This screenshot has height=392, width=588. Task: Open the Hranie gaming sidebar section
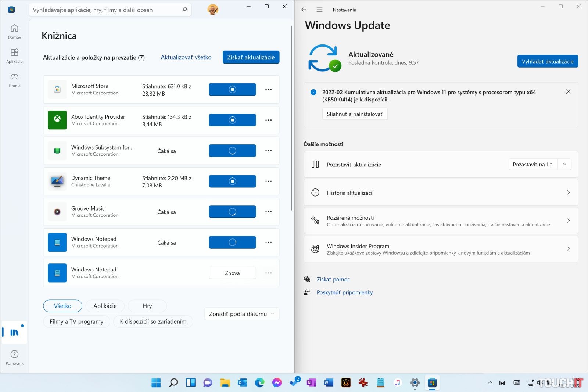[x=14, y=80]
